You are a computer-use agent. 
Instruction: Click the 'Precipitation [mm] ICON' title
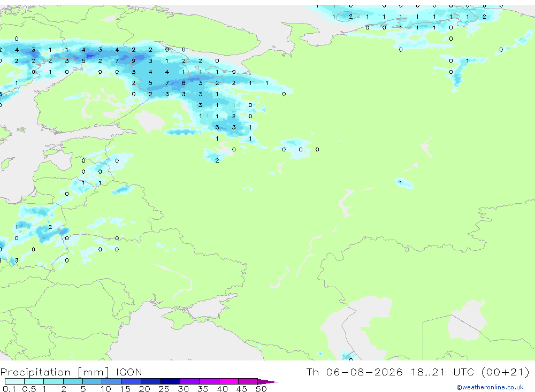(x=71, y=372)
